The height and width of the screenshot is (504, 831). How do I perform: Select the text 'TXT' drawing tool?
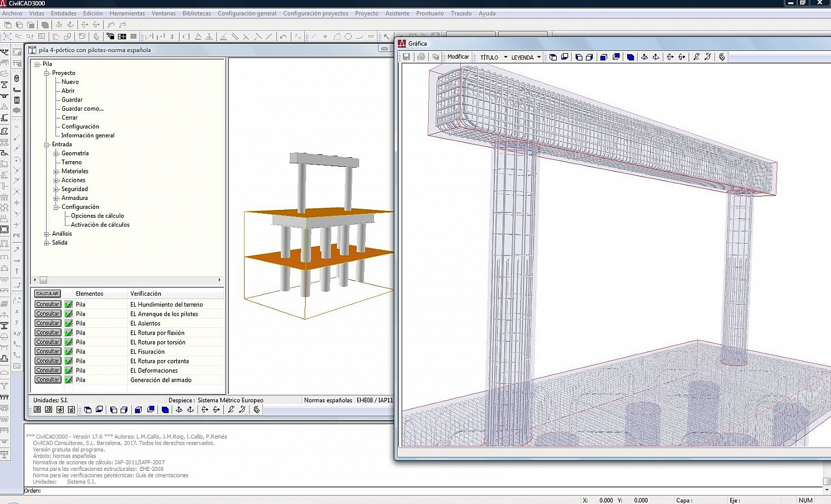tap(371, 37)
